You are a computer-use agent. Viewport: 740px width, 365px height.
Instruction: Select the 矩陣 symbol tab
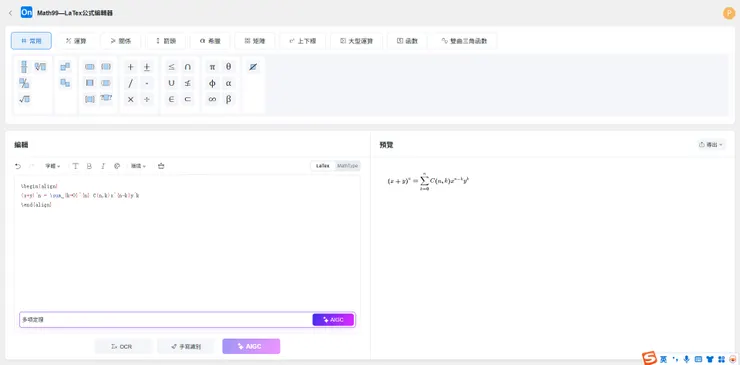[x=255, y=41]
